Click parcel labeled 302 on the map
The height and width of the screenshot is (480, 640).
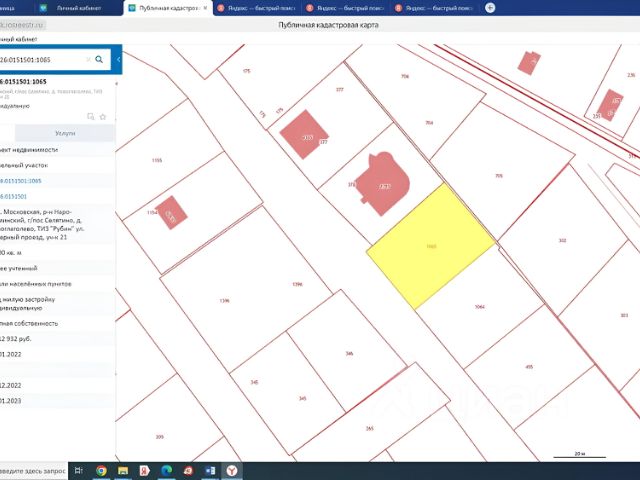562,240
